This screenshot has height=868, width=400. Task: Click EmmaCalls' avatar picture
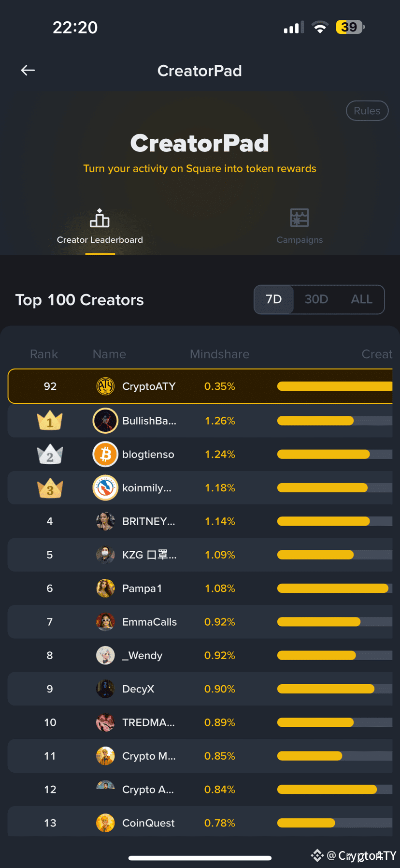pos(105,621)
